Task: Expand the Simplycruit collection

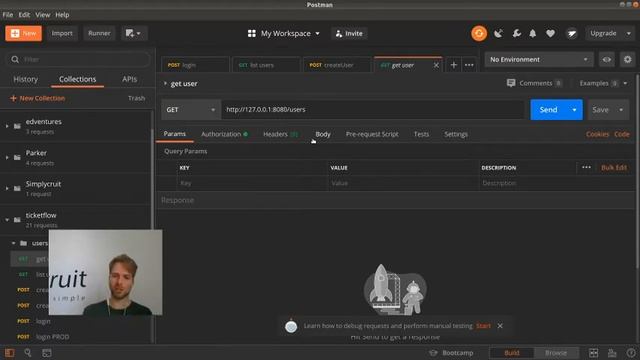Action: click(x=7, y=189)
